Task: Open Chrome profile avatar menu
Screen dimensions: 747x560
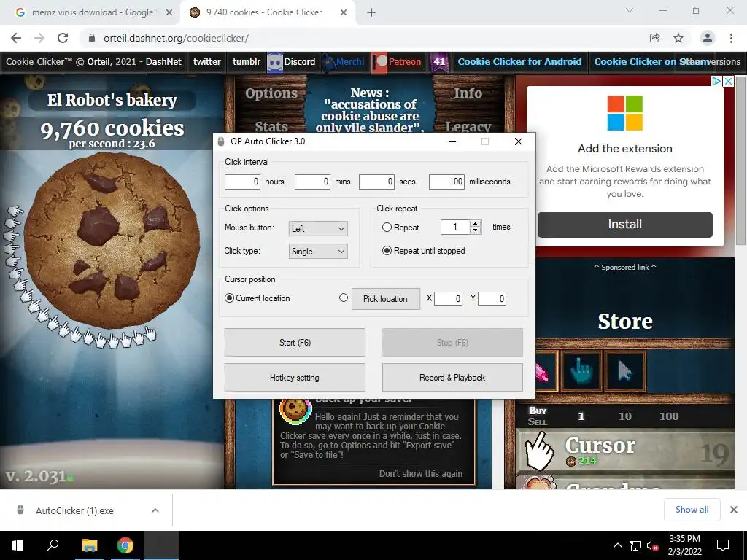Action: pyautogui.click(x=708, y=38)
